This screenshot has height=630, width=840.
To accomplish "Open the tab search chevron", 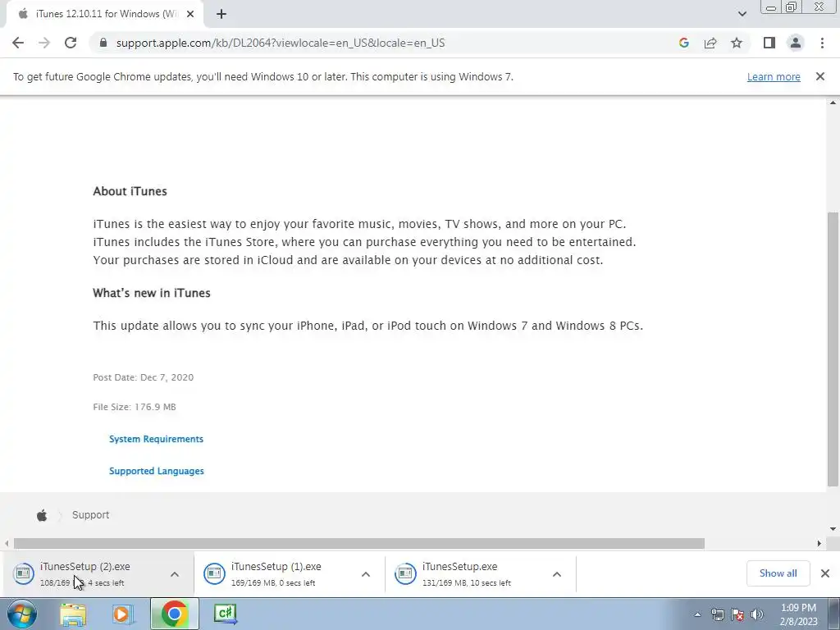I will pos(742,14).
